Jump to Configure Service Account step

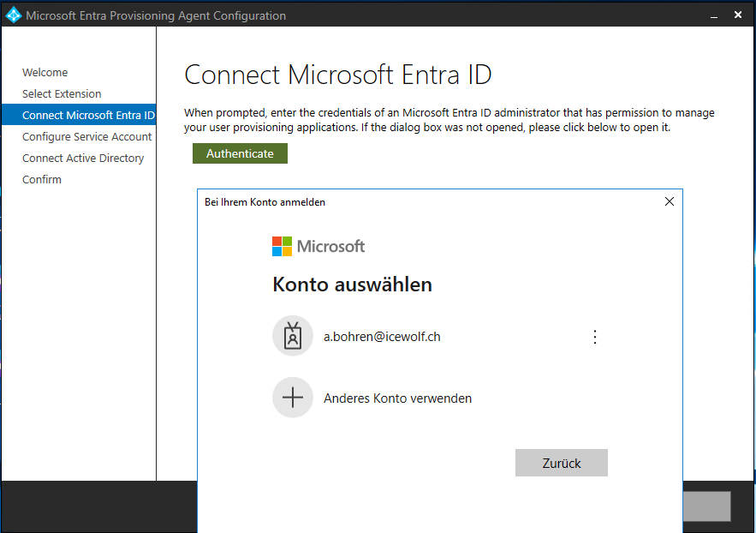86,137
